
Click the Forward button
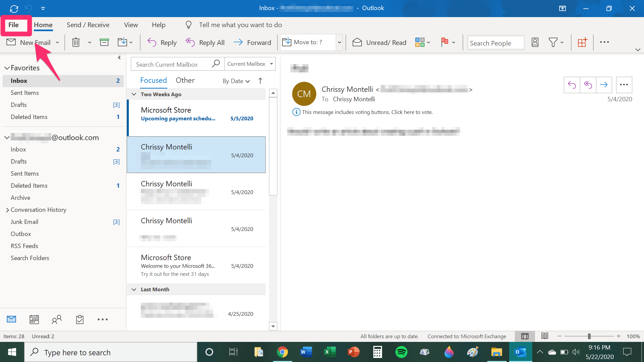[x=253, y=42]
